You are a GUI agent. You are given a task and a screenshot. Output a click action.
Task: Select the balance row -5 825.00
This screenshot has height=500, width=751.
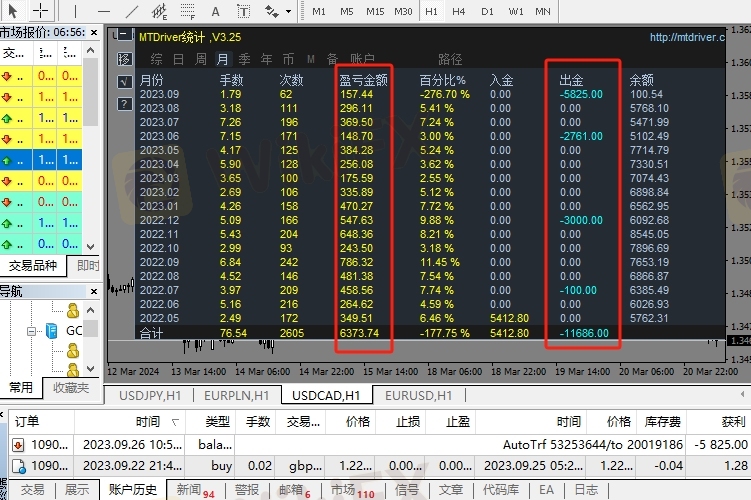tap(379, 445)
